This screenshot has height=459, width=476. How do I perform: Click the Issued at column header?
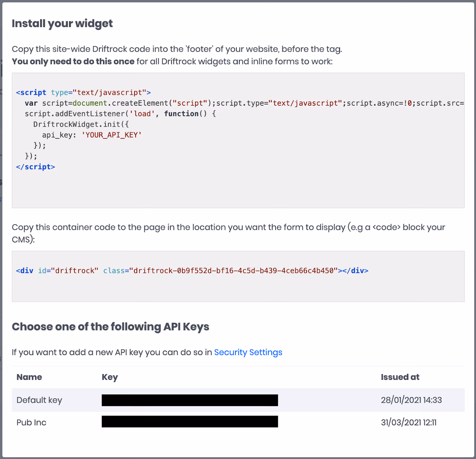pyautogui.click(x=400, y=377)
